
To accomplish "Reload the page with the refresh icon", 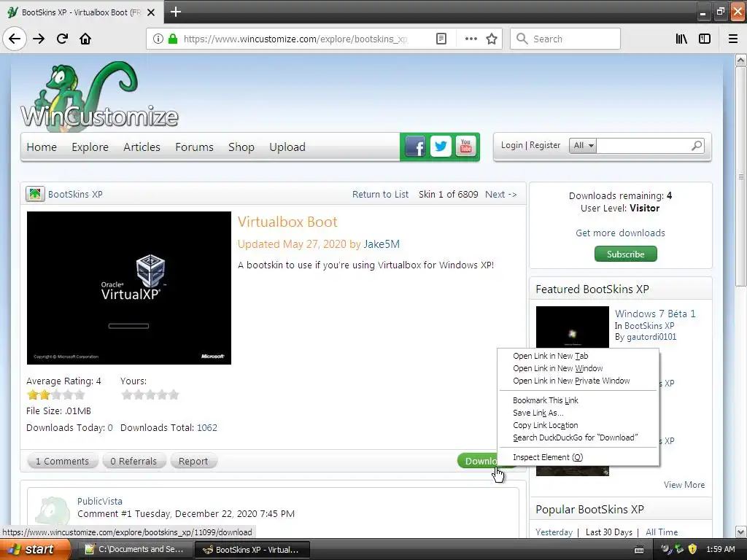I will (x=62, y=39).
